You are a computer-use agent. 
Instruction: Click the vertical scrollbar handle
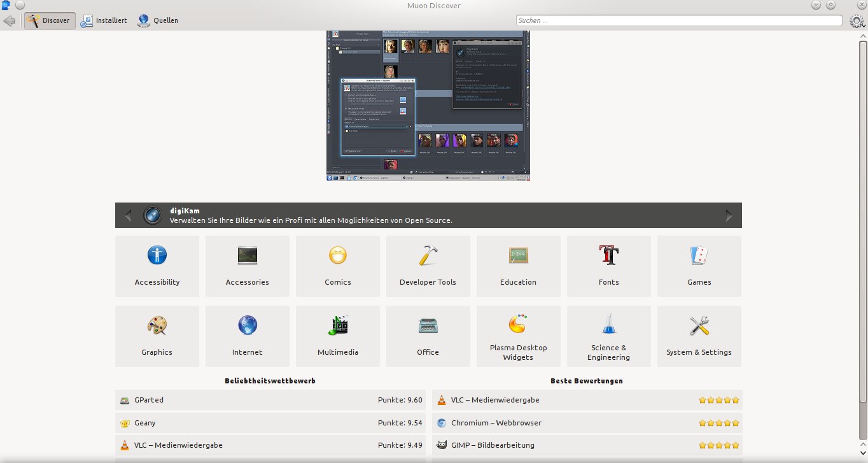pyautogui.click(x=863, y=222)
